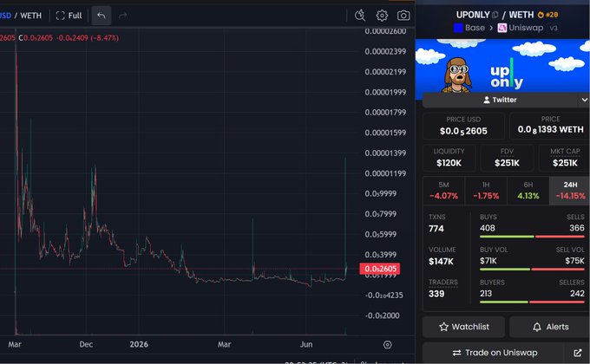Open Uniswap in new window icon
Image resolution: width=590 pixels, height=364 pixels.
coord(578,353)
